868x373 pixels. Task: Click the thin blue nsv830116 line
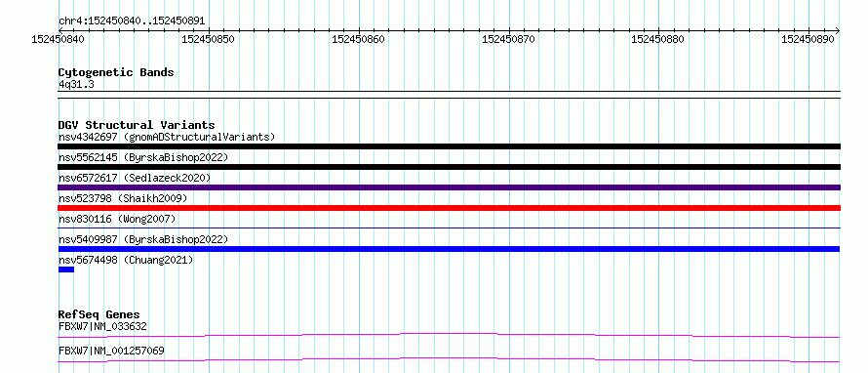point(449,228)
